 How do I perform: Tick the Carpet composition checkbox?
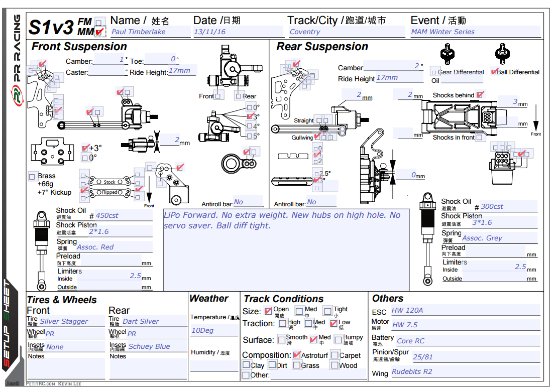(335, 355)
